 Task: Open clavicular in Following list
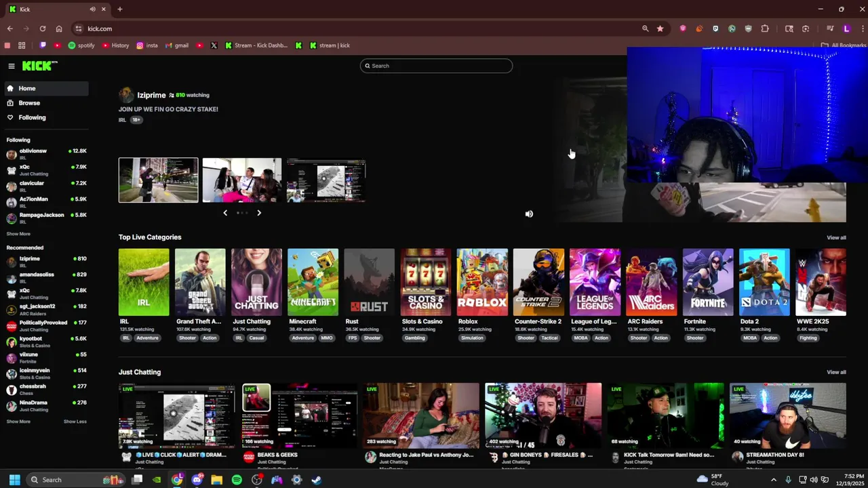click(x=46, y=186)
